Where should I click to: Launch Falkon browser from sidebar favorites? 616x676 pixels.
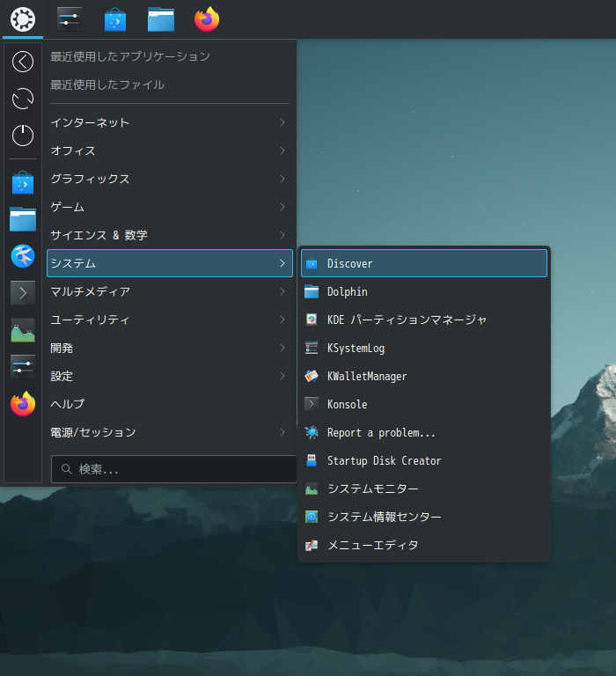23,256
